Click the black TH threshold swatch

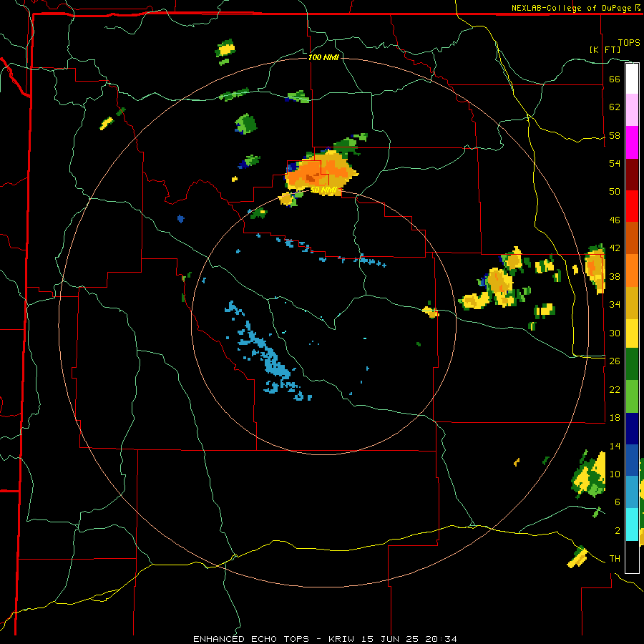point(632,557)
